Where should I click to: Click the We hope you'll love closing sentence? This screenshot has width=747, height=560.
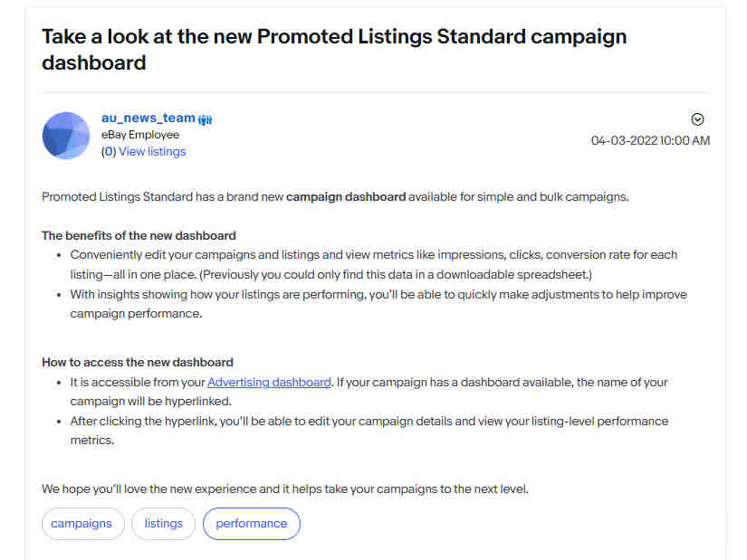[285, 489]
